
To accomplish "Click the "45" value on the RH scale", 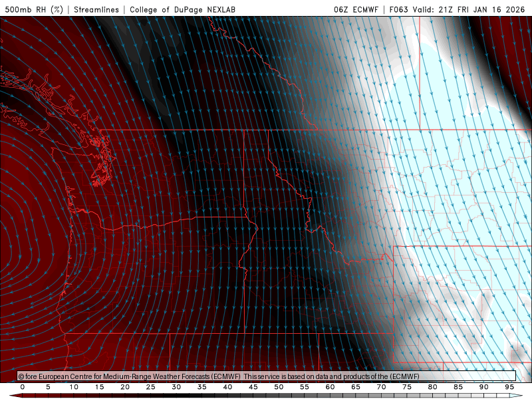I will click(253, 387).
